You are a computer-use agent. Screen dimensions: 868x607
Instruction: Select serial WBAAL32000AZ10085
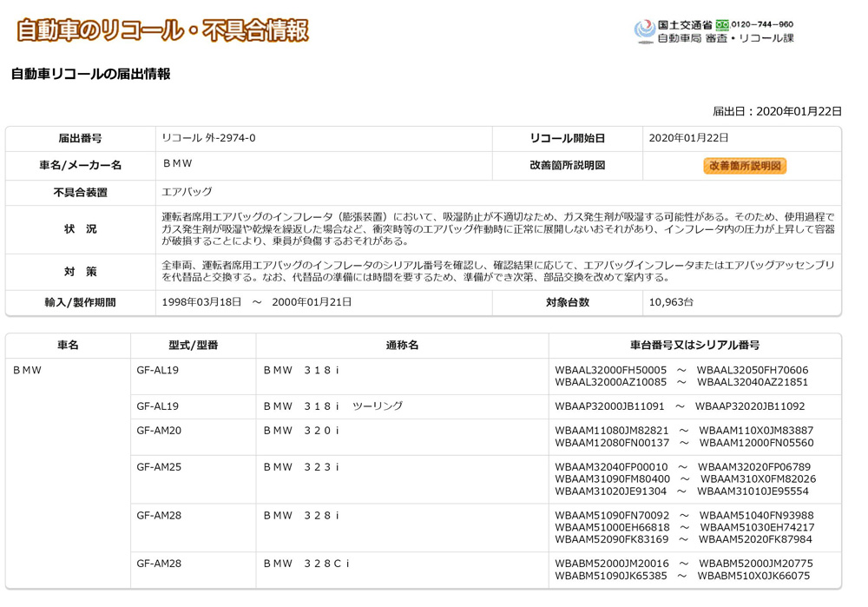(x=610, y=382)
